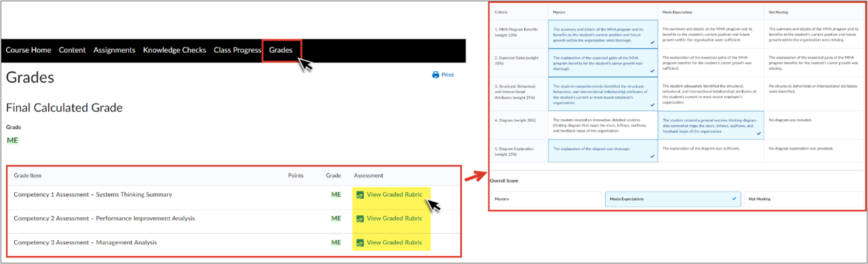Click ME grade in Competency 2 row
Image resolution: width=868 pixels, height=264 pixels.
click(x=336, y=219)
